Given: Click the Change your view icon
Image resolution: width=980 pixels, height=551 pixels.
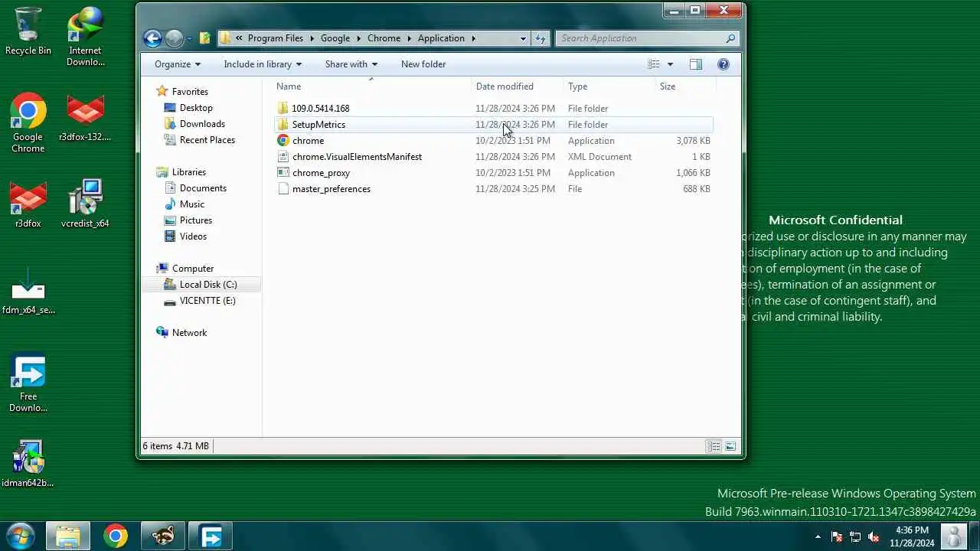Looking at the screenshot, I should [654, 64].
